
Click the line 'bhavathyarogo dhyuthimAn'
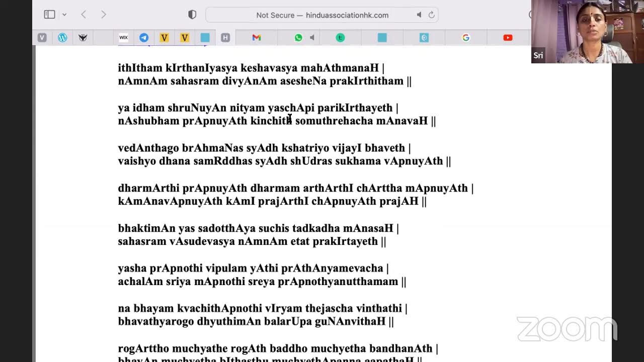pyautogui.click(x=256, y=321)
